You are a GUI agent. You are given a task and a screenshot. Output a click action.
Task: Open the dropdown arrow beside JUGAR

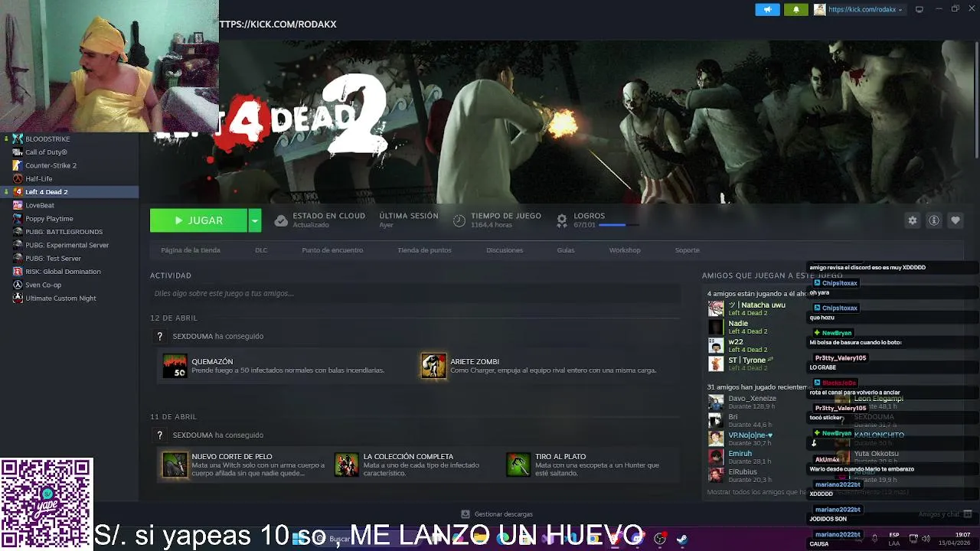pyautogui.click(x=255, y=220)
